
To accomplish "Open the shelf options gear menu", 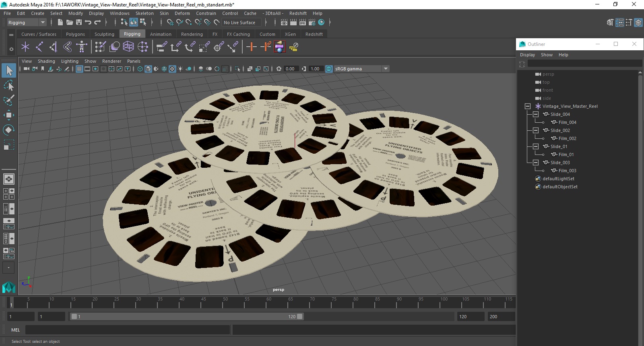I will tap(11, 49).
